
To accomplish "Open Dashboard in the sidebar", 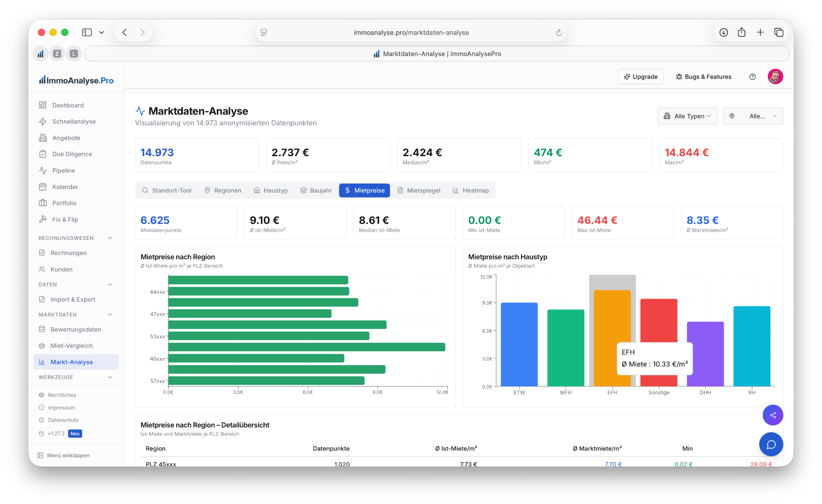I will click(x=76, y=105).
